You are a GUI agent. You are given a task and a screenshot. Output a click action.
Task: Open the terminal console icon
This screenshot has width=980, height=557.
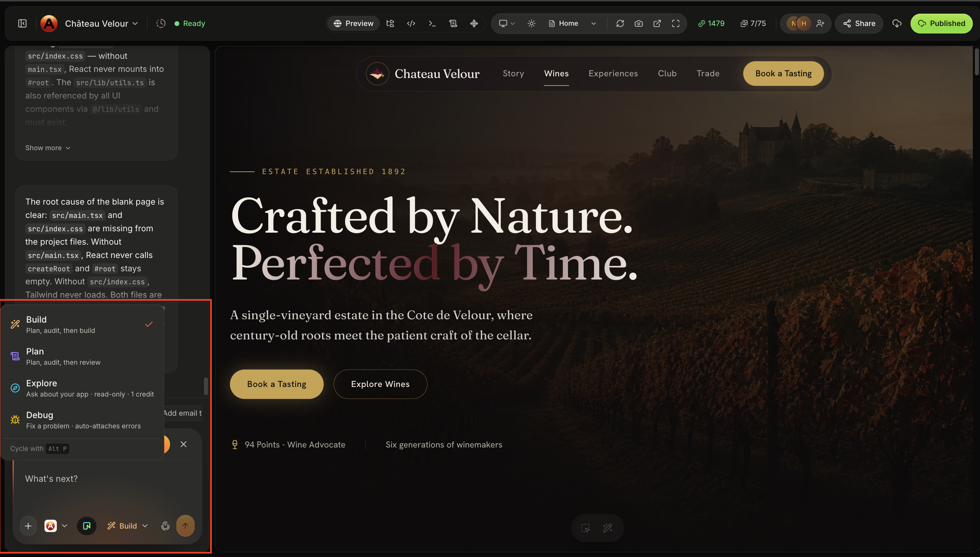(432, 23)
